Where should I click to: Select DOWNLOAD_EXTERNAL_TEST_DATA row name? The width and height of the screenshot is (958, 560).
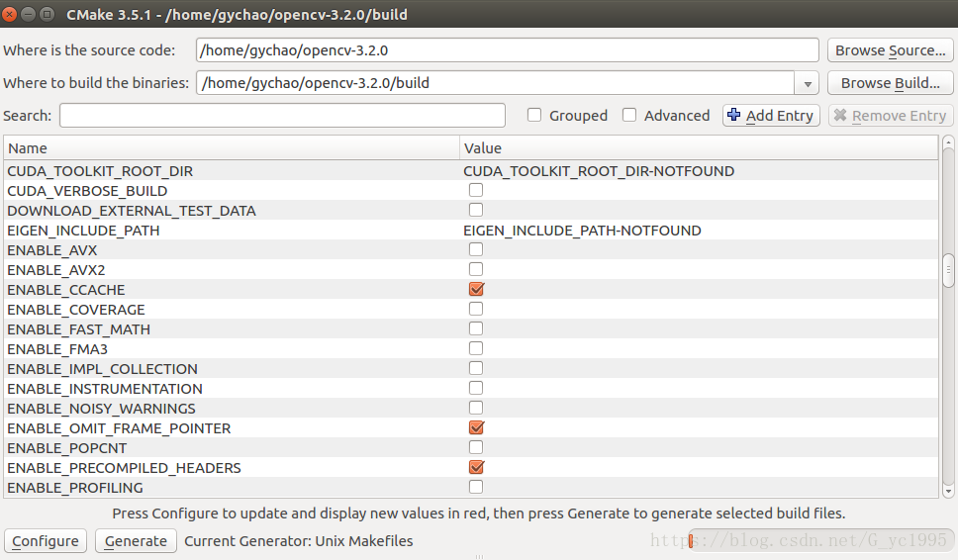pos(132,211)
